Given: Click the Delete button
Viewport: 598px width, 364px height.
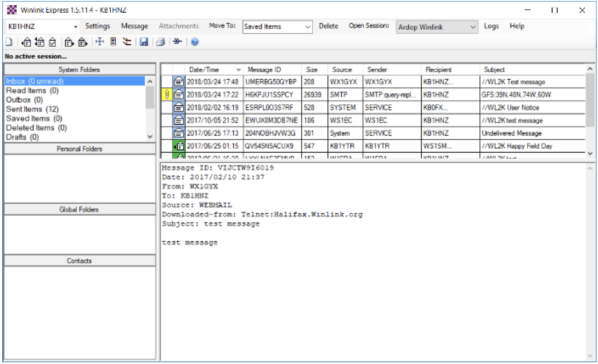Looking at the screenshot, I should click(328, 26).
